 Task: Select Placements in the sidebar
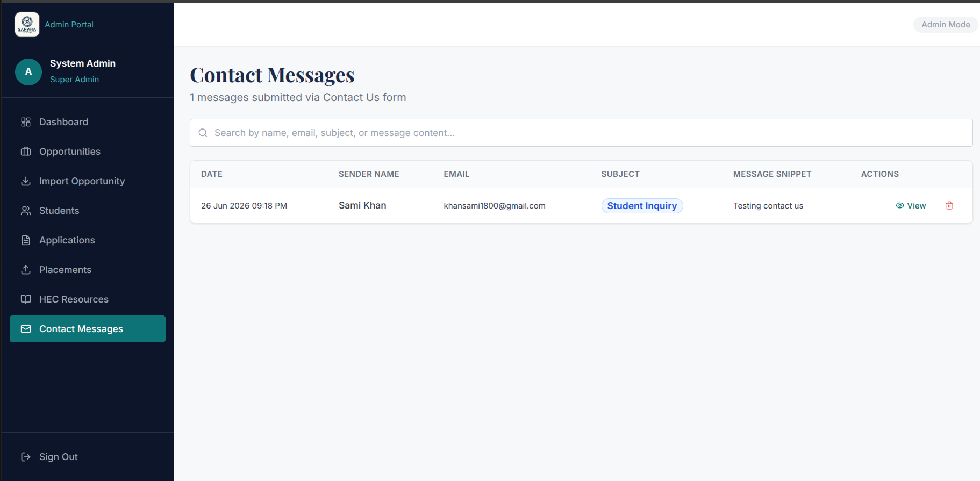(88, 270)
